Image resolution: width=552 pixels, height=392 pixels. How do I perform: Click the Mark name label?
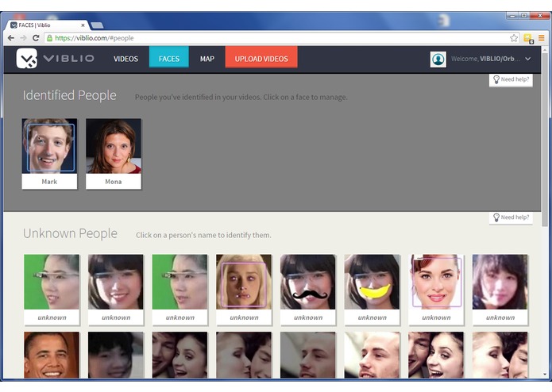pos(49,182)
